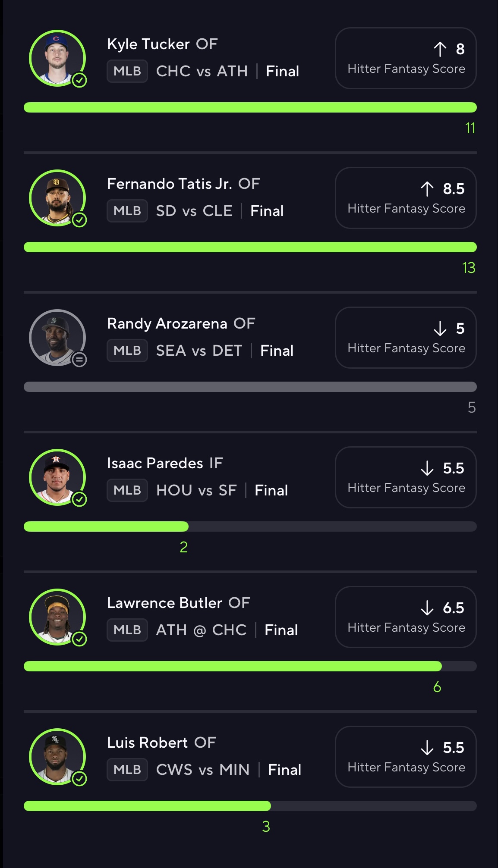Click the up arrow beside Tatis's 8.5
The height and width of the screenshot is (868, 498).
427,189
